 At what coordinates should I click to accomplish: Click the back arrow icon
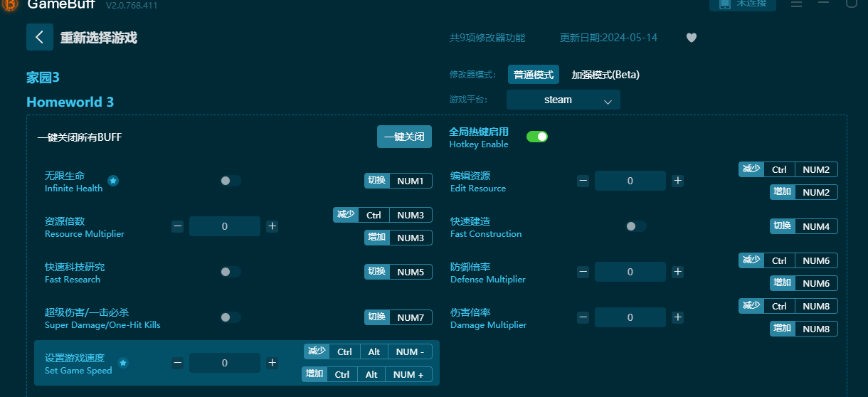40,37
